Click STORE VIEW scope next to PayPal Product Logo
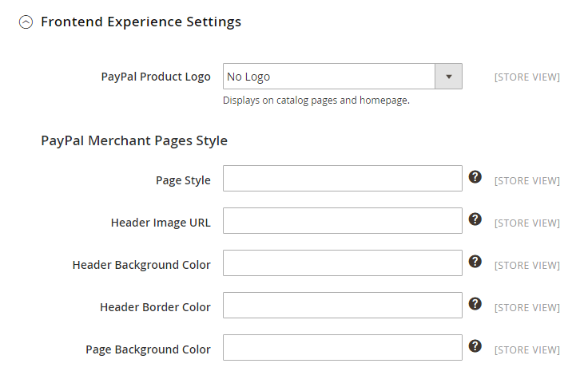Viewport: 588px width, 379px height. pyautogui.click(x=526, y=77)
